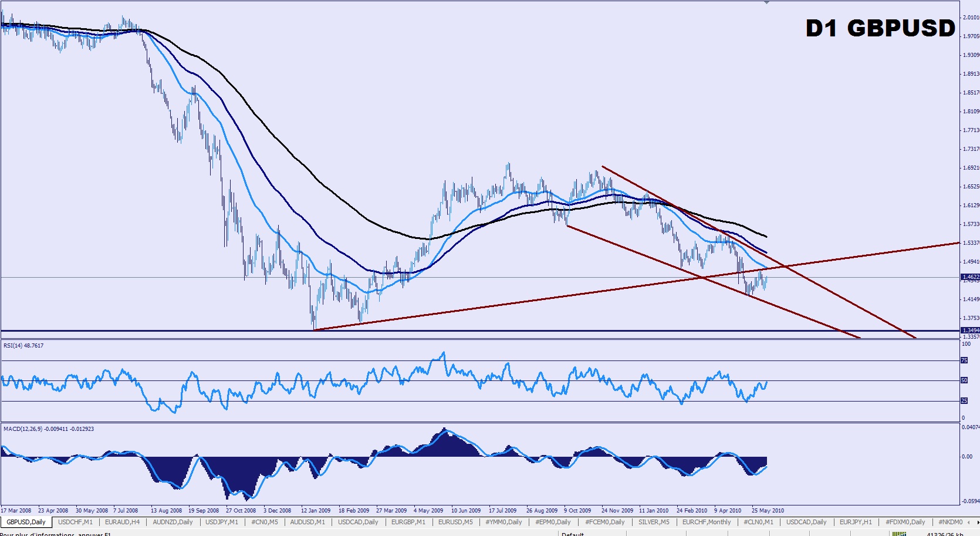The width and height of the screenshot is (980, 536).
Task: Open the #CN0,M5 chart tab
Action: pos(265,522)
